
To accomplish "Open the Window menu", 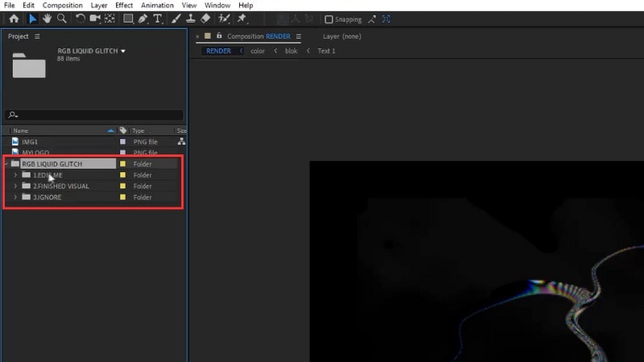I will (x=217, y=6).
